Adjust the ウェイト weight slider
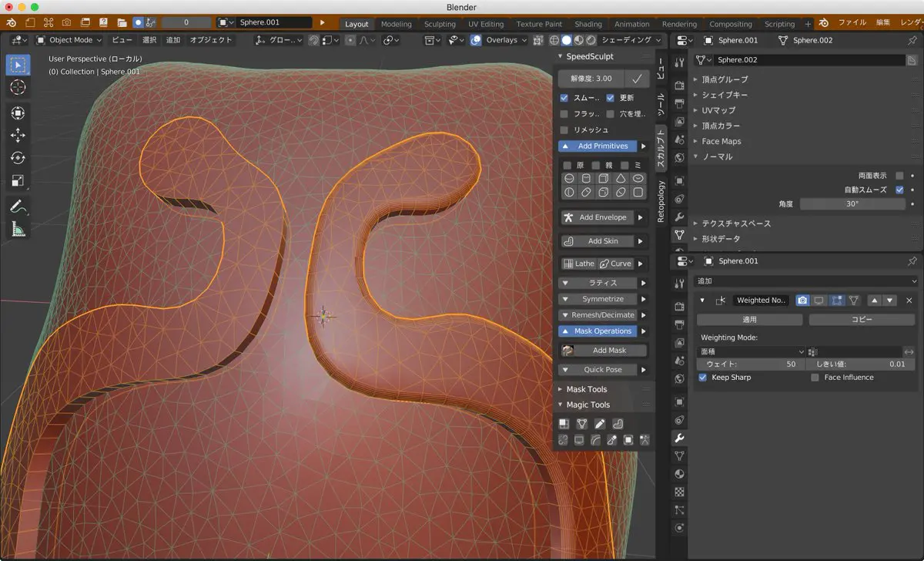This screenshot has width=924, height=561. coord(749,364)
